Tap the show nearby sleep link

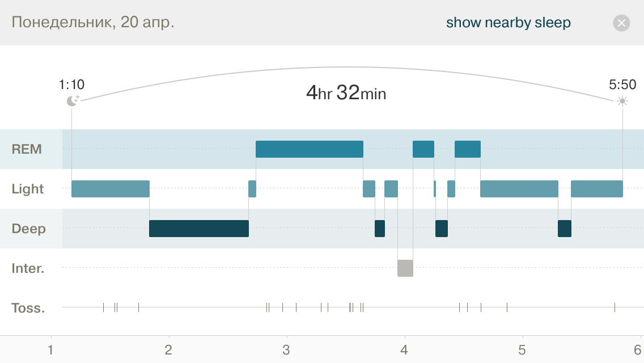[x=508, y=23]
